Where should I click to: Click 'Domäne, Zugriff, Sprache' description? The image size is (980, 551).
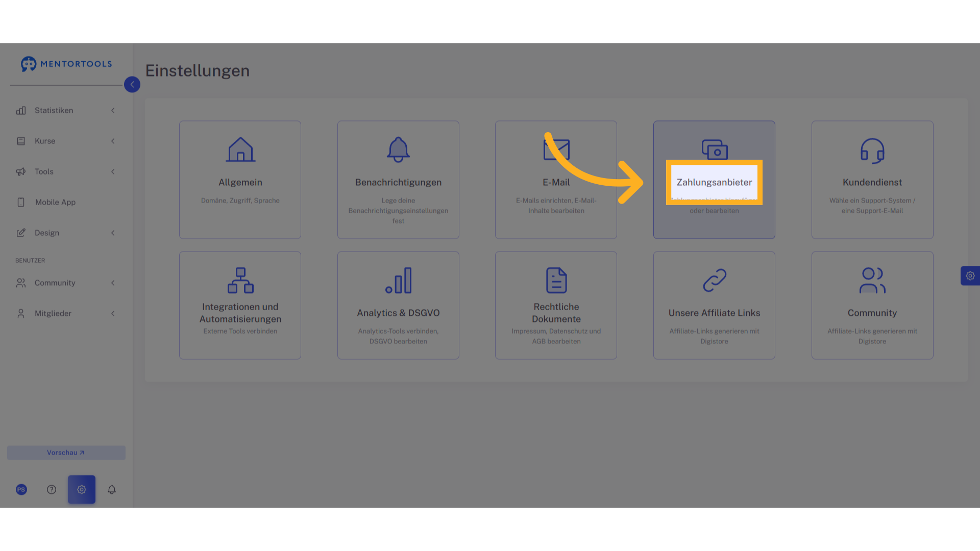click(x=240, y=201)
